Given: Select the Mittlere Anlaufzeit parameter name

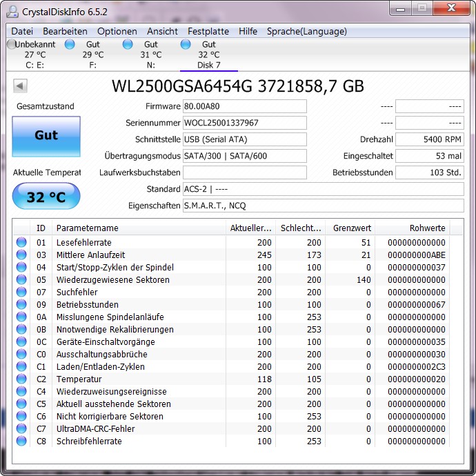Looking at the screenshot, I should coord(90,255).
